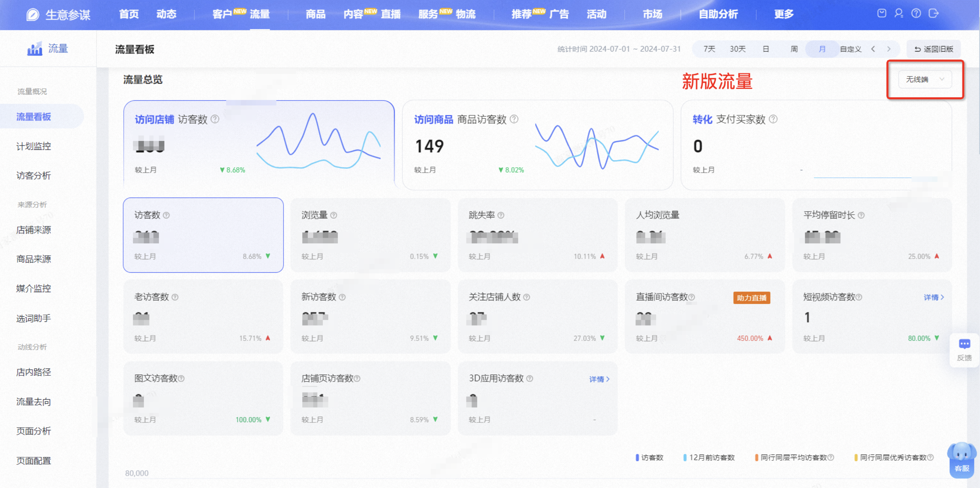This screenshot has width=980, height=488.
Task: Click the logout exit icon in header
Action: click(934, 14)
